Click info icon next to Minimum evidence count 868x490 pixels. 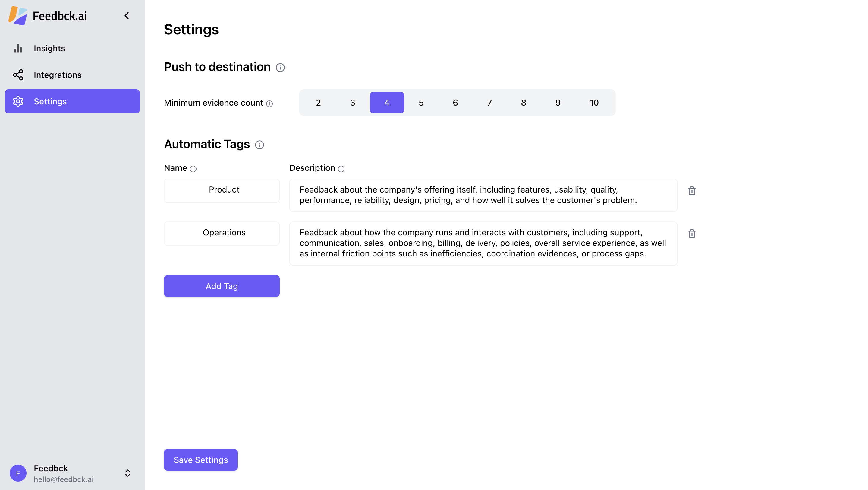pyautogui.click(x=269, y=104)
